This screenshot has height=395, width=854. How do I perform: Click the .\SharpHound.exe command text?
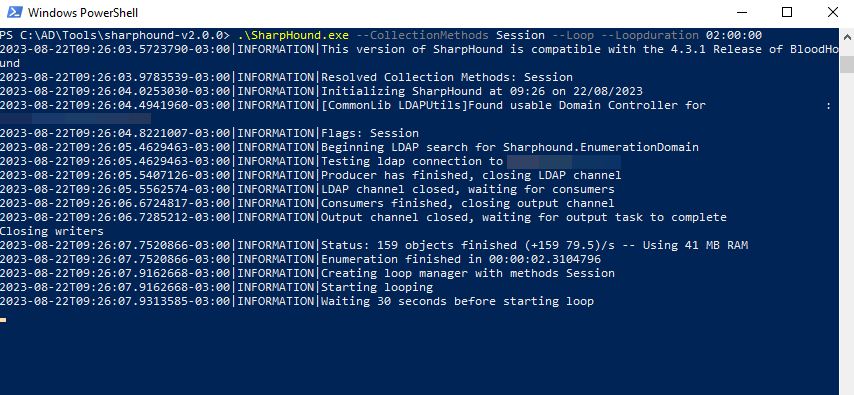coord(293,35)
